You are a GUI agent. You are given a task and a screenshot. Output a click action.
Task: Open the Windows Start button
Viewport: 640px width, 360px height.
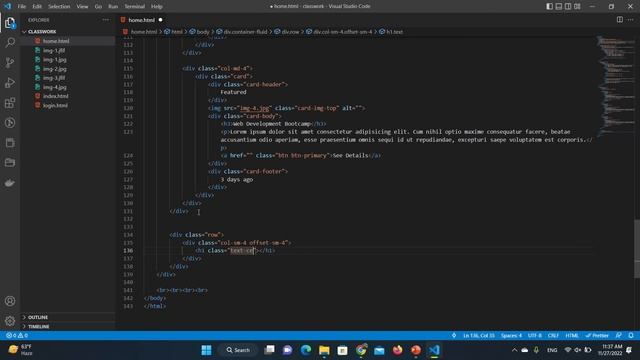tap(207, 350)
